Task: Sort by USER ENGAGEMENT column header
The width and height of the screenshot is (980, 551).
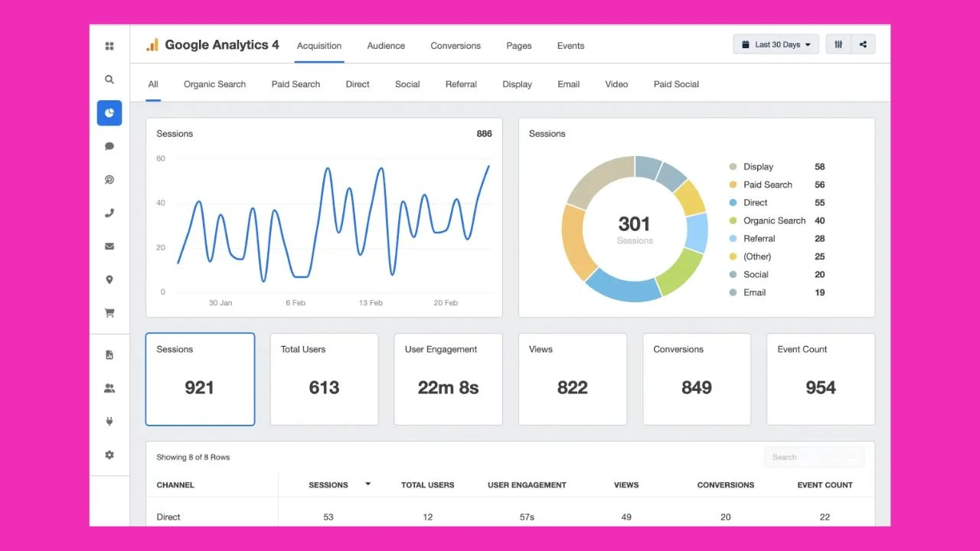Action: 527,485
